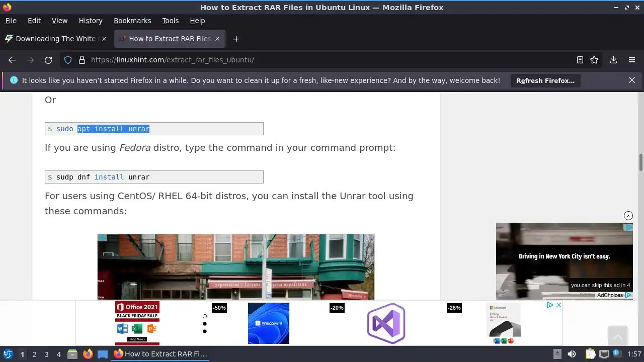View site security padlock information
This screenshot has width=644, height=362.
(82, 60)
